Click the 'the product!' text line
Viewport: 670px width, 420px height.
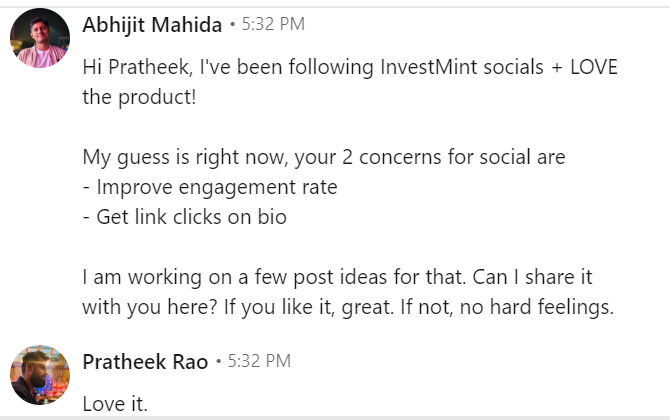138,97
